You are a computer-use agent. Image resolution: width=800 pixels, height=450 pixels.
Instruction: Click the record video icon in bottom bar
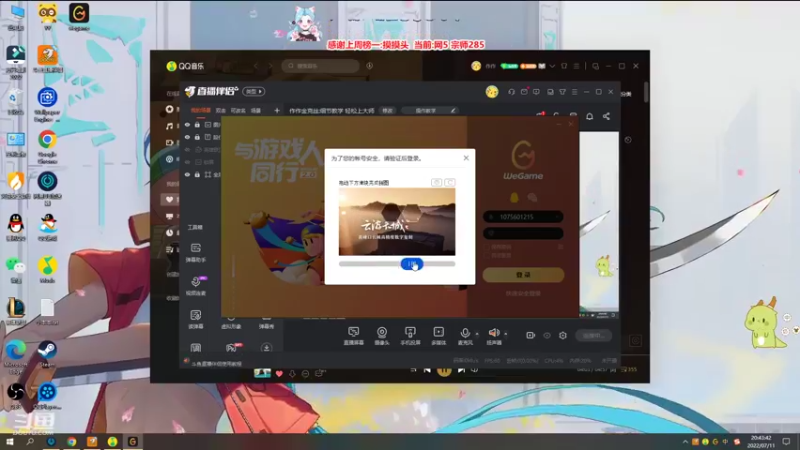coord(531,335)
